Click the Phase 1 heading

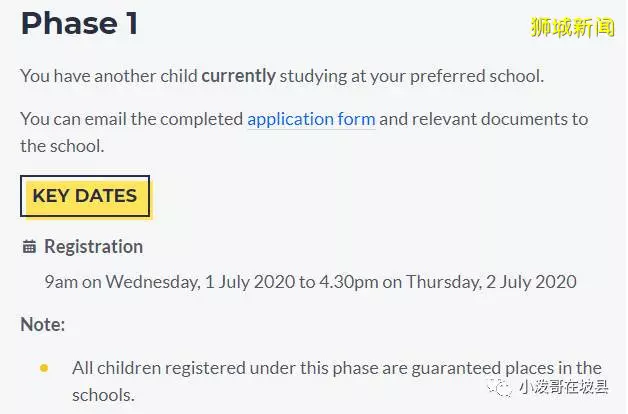coord(79,24)
